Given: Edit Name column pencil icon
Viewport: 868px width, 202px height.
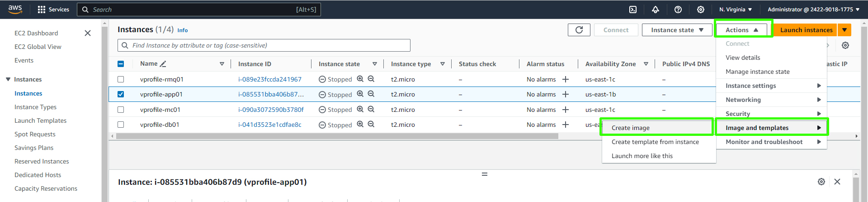Looking at the screenshot, I should (163, 64).
